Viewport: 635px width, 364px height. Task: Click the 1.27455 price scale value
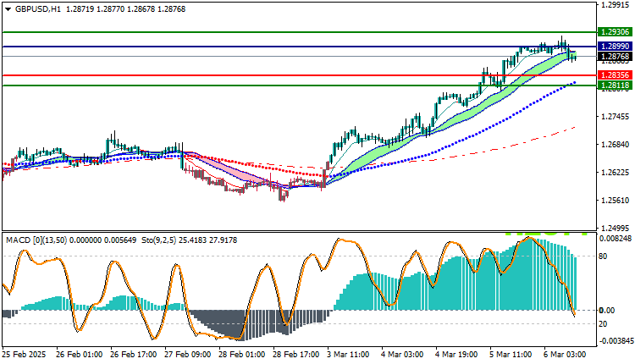click(616, 117)
